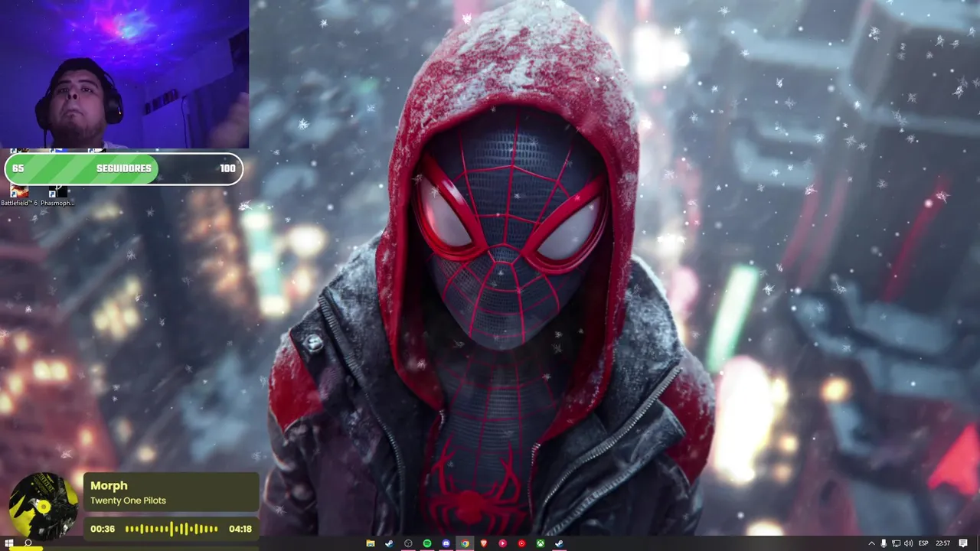Switch to OBS Studio in the taskbar
Image resolution: width=980 pixels, height=551 pixels.
(x=408, y=543)
